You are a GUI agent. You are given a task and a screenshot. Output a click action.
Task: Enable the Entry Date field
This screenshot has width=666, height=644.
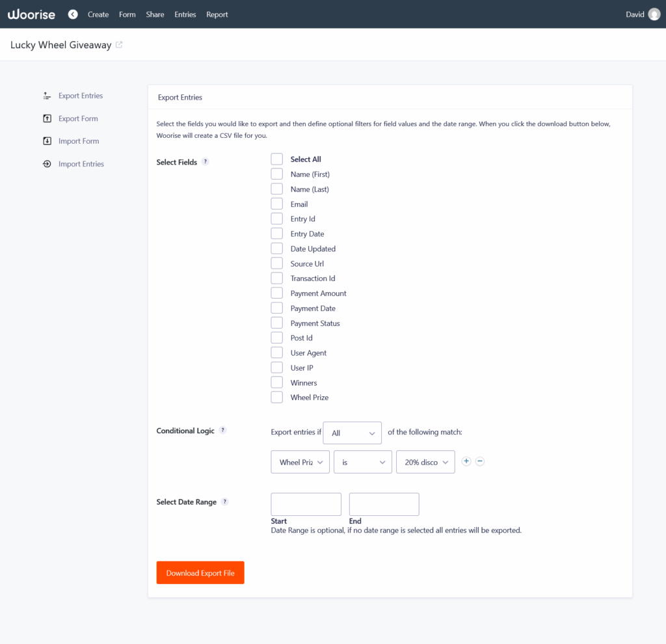277,234
